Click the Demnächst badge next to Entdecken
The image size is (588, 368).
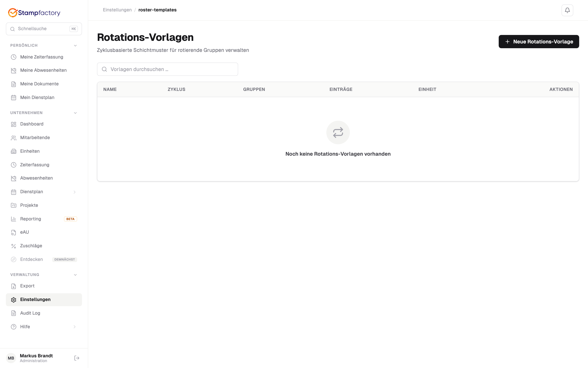pyautogui.click(x=65, y=259)
